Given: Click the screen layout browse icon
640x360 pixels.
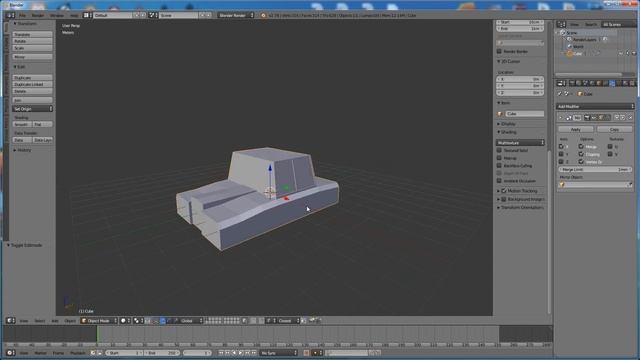Looking at the screenshot, I should pyautogui.click(x=87, y=15).
